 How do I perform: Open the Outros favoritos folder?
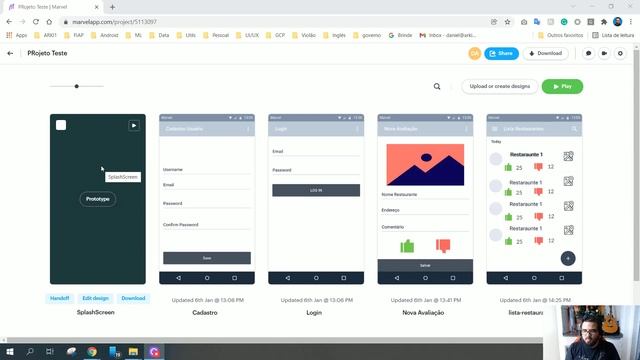pyautogui.click(x=560, y=36)
